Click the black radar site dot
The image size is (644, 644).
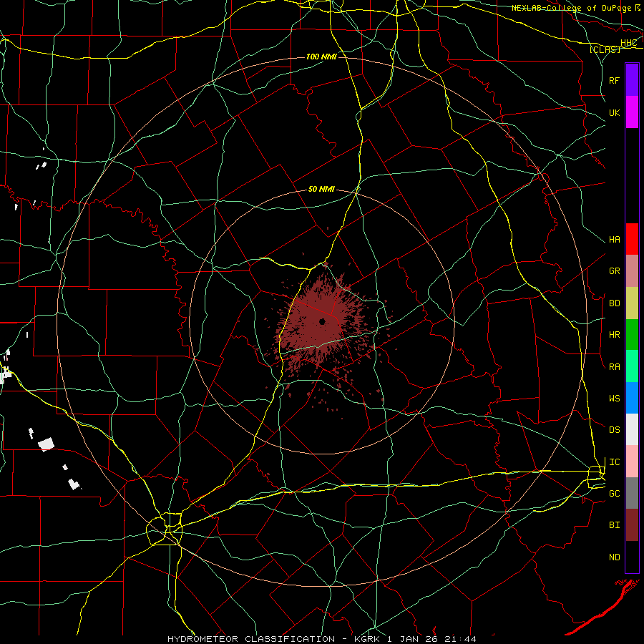tap(323, 321)
